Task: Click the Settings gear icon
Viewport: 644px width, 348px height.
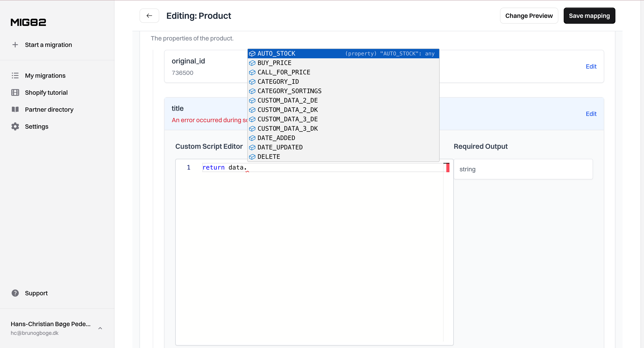Action: (x=15, y=126)
